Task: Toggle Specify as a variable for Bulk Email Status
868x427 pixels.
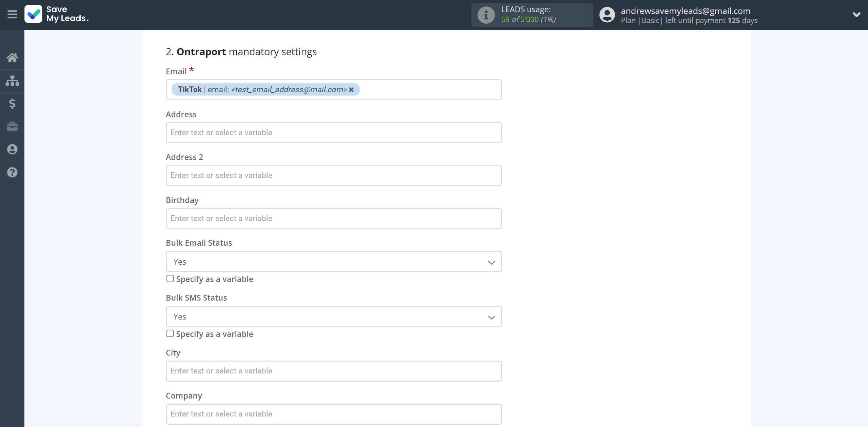Action: [170, 279]
